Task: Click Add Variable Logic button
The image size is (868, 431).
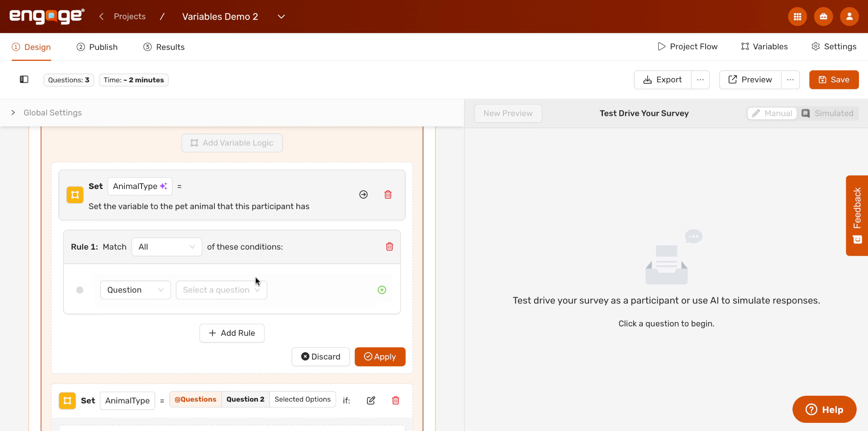Action: pos(232,143)
